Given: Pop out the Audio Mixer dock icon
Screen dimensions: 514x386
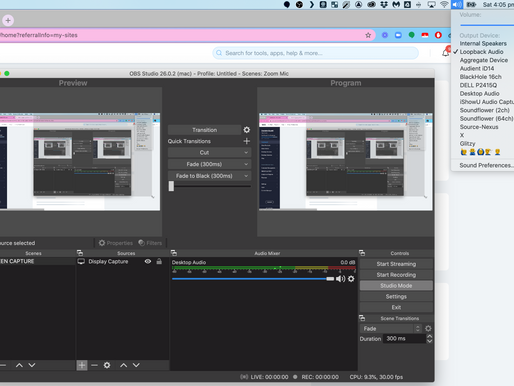Looking at the screenshot, I should point(174,253).
